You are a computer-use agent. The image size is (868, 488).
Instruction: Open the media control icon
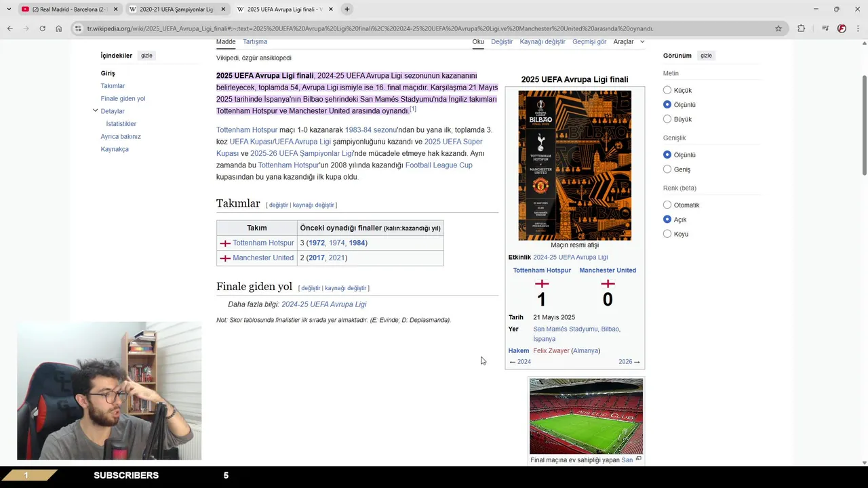tap(825, 28)
